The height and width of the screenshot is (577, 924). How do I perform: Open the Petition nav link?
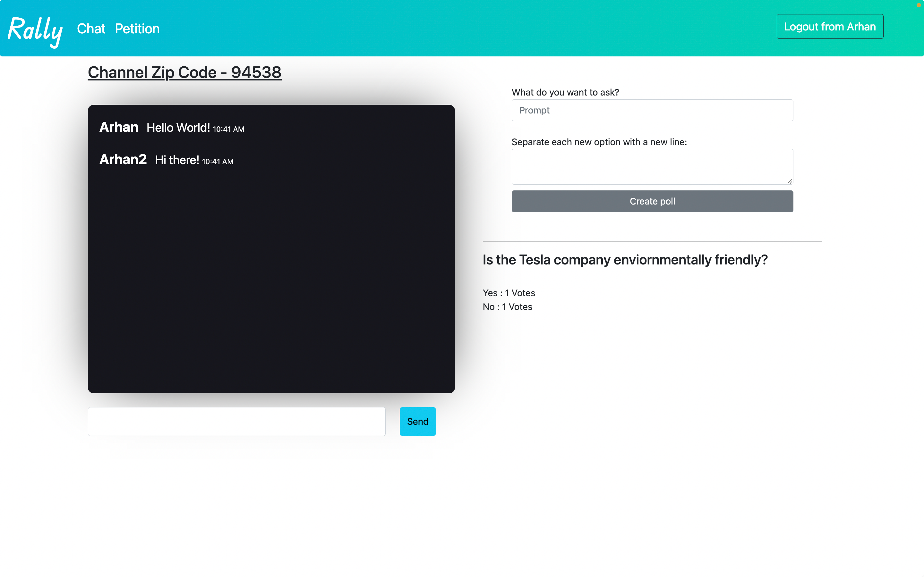click(137, 29)
